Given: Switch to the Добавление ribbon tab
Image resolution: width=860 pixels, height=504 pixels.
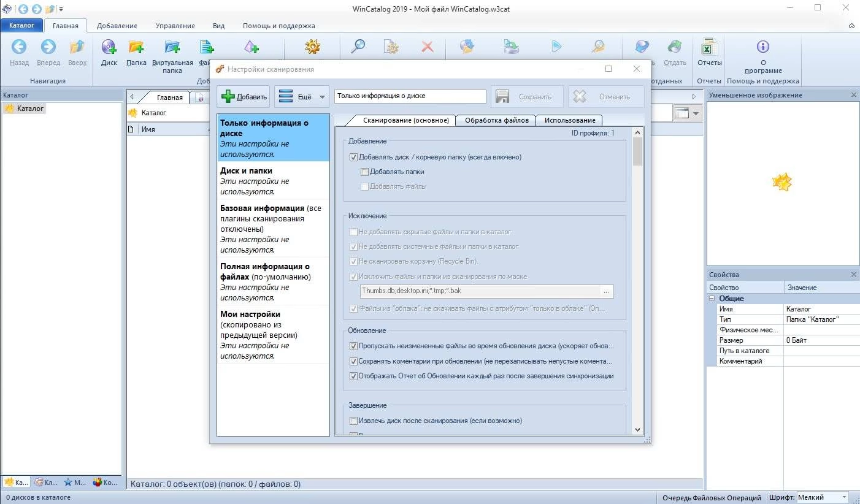Looking at the screenshot, I should pyautogui.click(x=117, y=26).
